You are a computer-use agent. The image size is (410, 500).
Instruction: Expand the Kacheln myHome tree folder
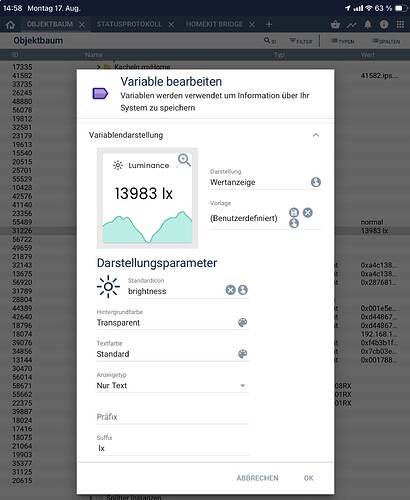coord(99,67)
